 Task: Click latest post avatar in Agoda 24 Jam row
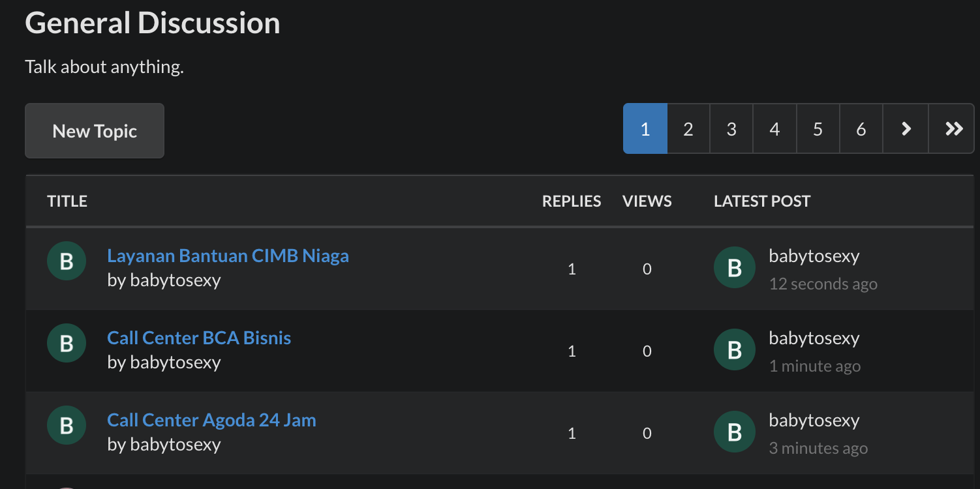click(x=735, y=432)
